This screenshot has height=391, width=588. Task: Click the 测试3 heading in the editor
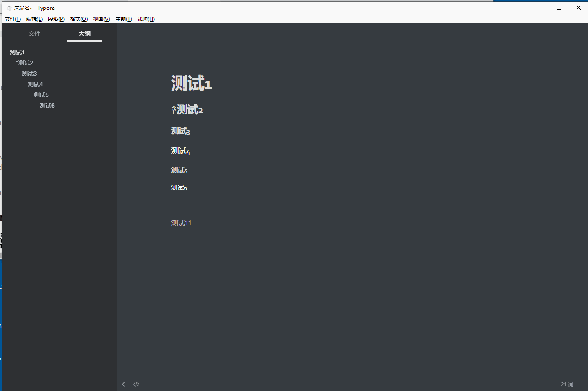point(181,131)
